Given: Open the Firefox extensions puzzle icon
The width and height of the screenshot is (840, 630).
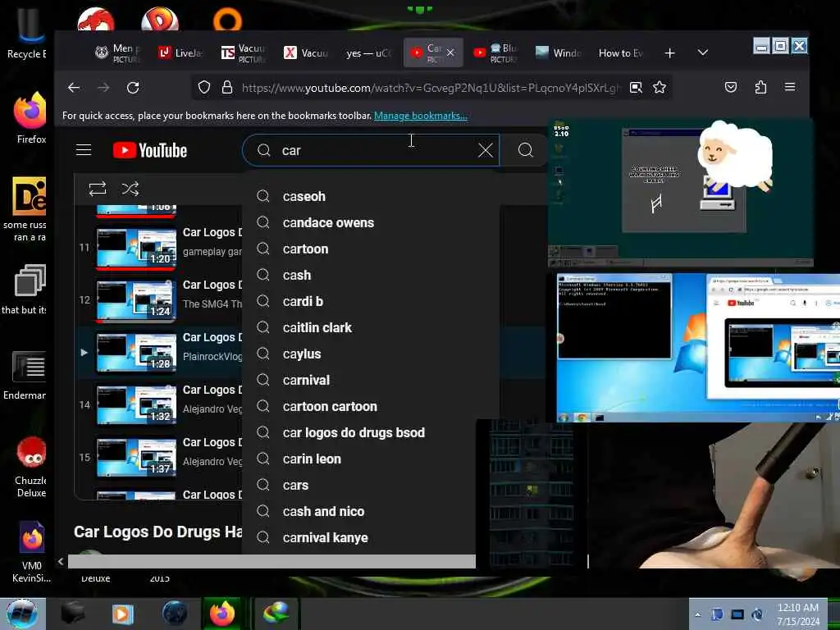Looking at the screenshot, I should tap(760, 87).
